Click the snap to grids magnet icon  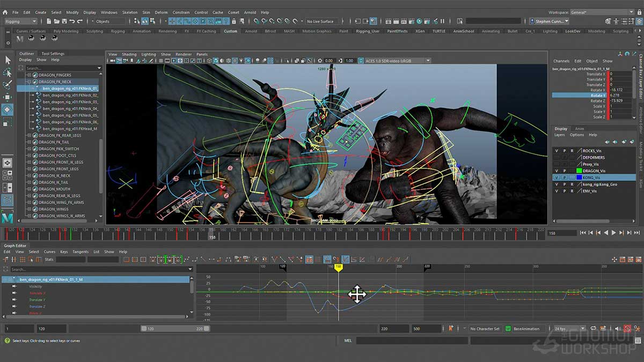coord(172,21)
